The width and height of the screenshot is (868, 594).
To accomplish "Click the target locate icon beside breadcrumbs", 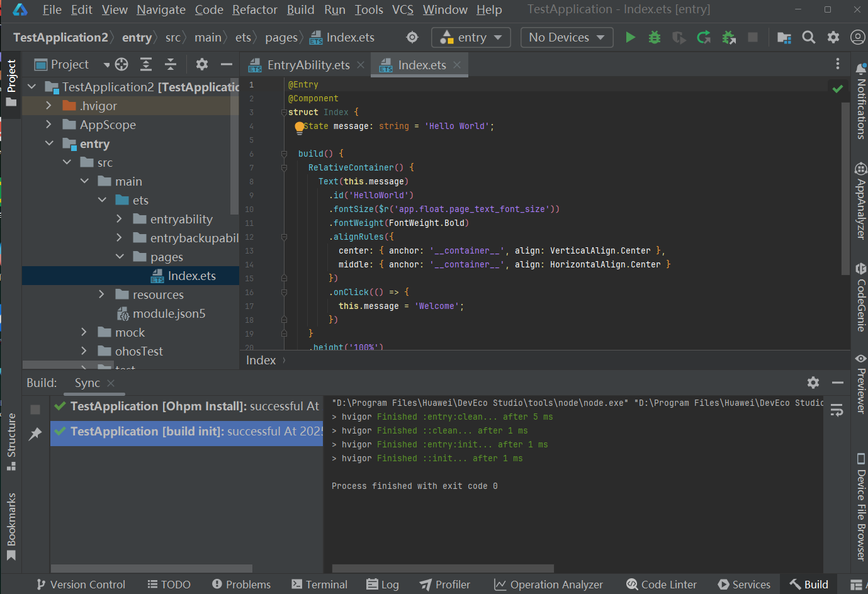I will pyautogui.click(x=412, y=37).
